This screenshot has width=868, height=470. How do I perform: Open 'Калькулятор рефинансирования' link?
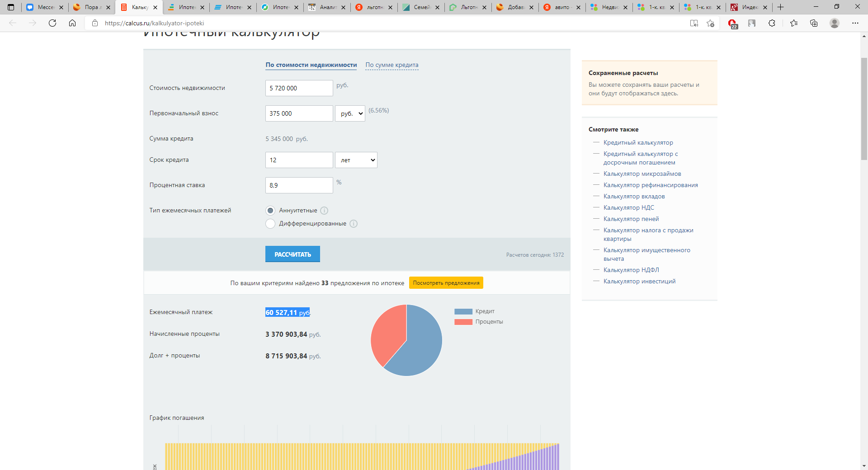click(651, 185)
